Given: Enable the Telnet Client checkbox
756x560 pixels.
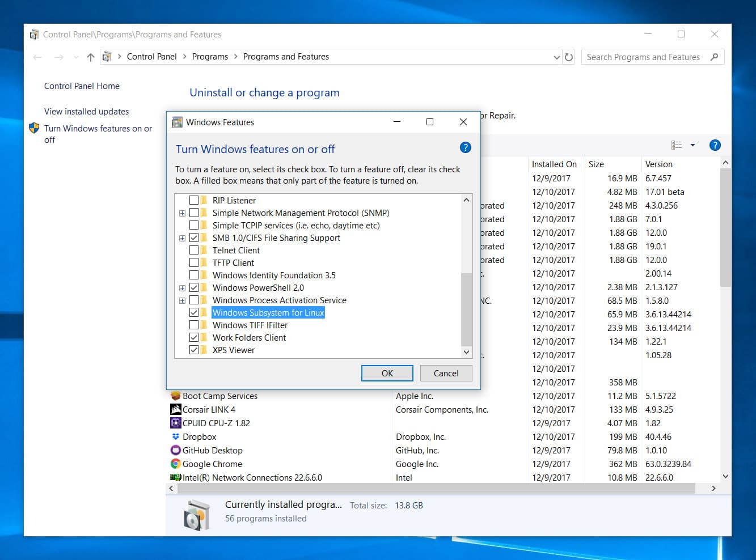Looking at the screenshot, I should (x=194, y=250).
